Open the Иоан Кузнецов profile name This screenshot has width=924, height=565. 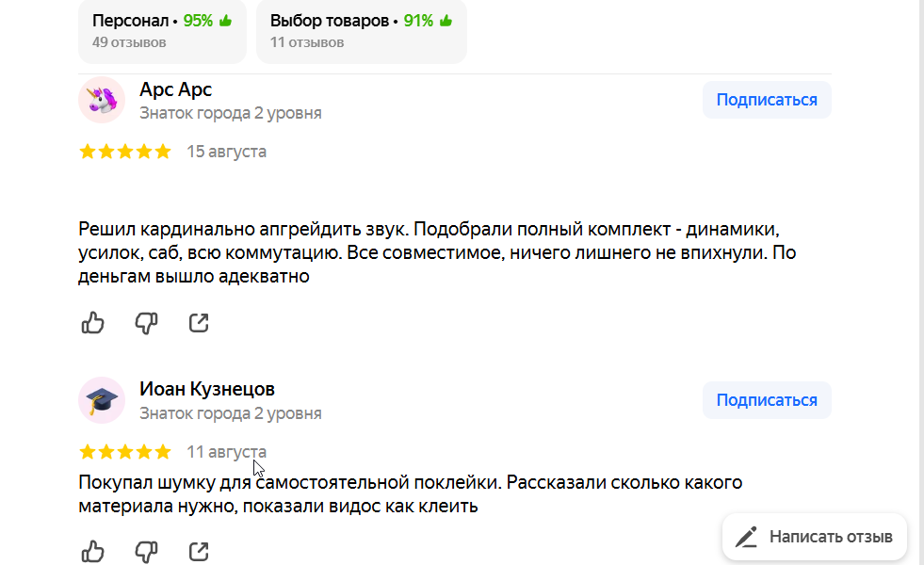(x=207, y=389)
